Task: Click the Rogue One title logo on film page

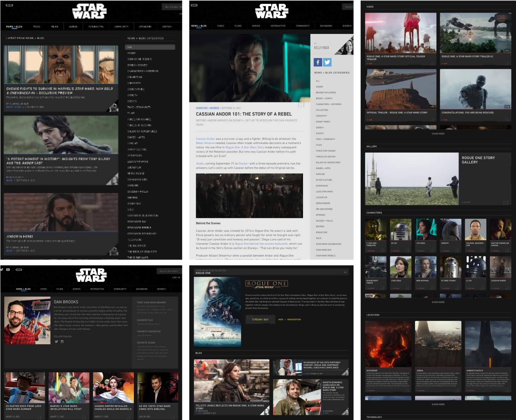Action: [267, 284]
